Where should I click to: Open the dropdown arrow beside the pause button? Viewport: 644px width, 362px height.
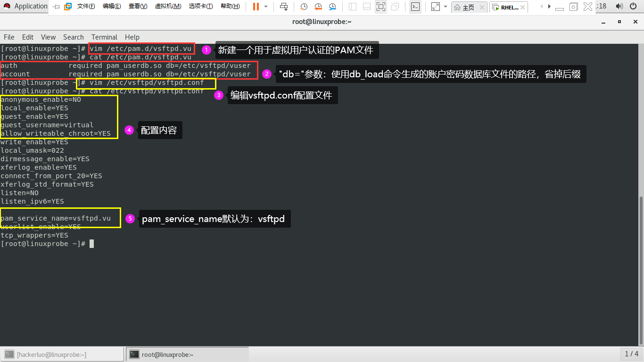pyautogui.click(x=266, y=7)
